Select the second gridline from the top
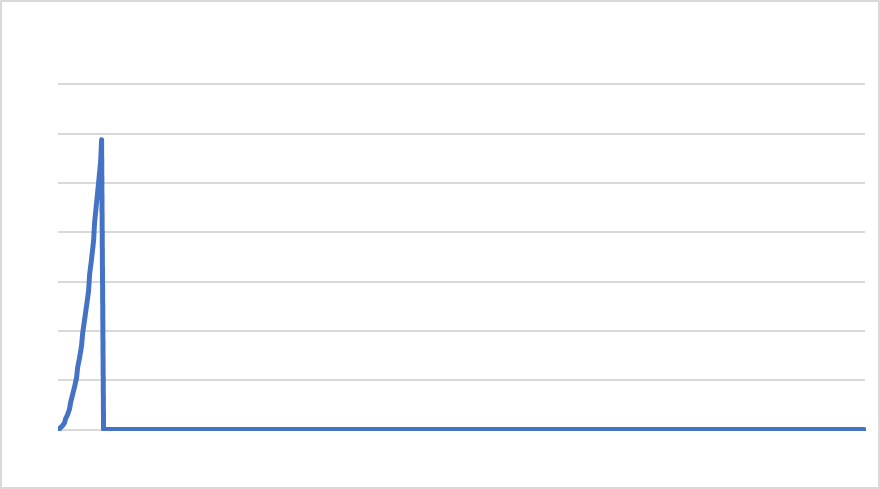The width and height of the screenshot is (880, 489). [461, 134]
